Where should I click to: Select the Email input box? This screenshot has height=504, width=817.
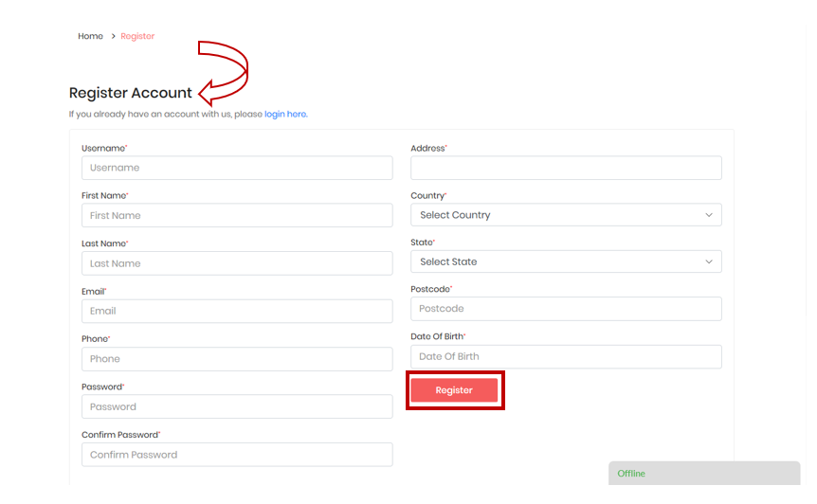point(237,311)
